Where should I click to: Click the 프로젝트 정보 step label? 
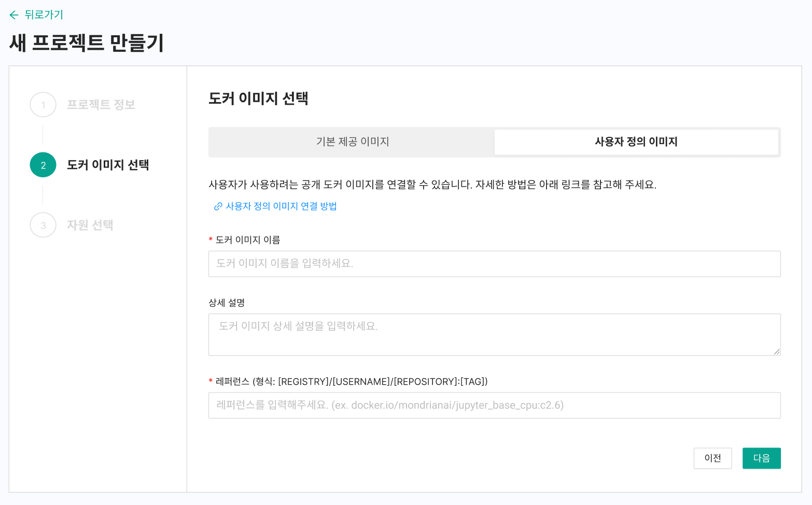[x=101, y=105]
